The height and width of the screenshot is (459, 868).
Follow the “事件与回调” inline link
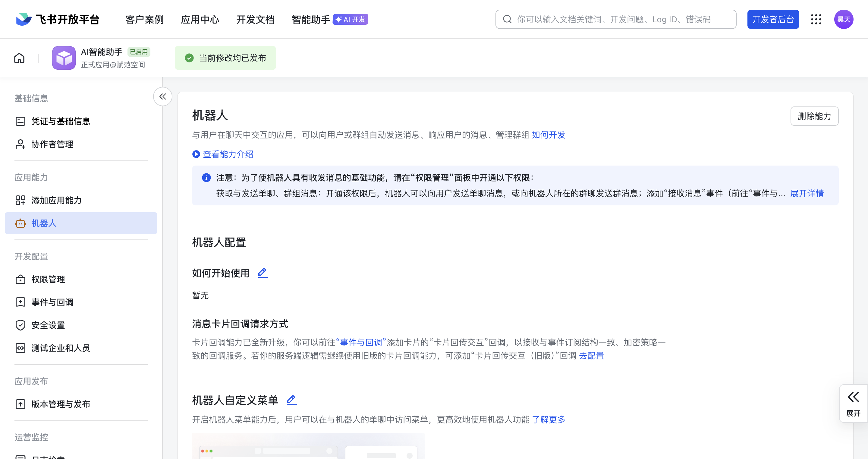coord(361,342)
